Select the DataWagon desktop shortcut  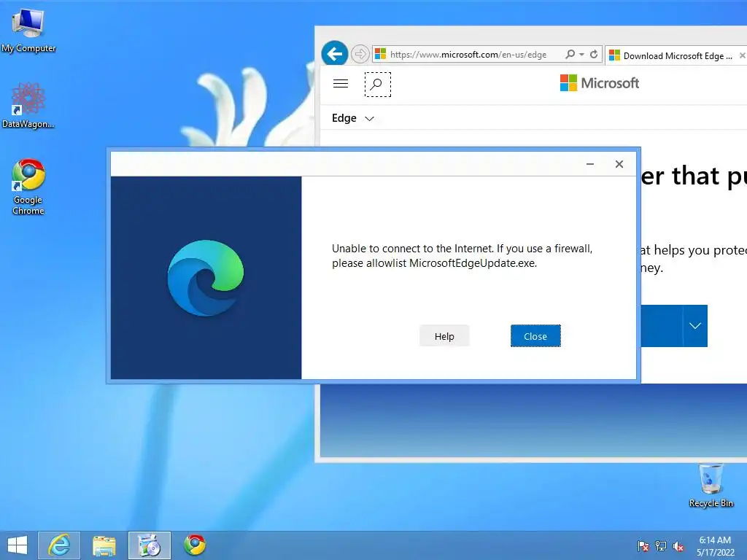[x=28, y=105]
